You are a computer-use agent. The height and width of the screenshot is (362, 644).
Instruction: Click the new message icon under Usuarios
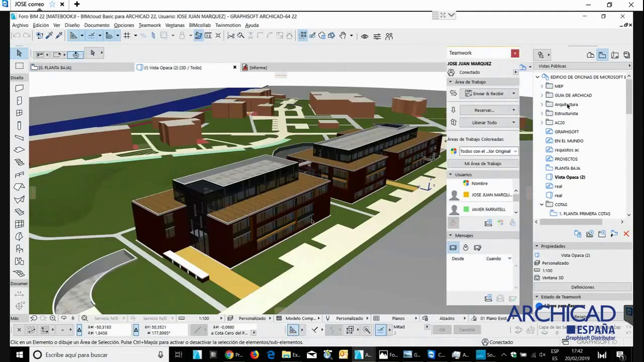(x=488, y=223)
